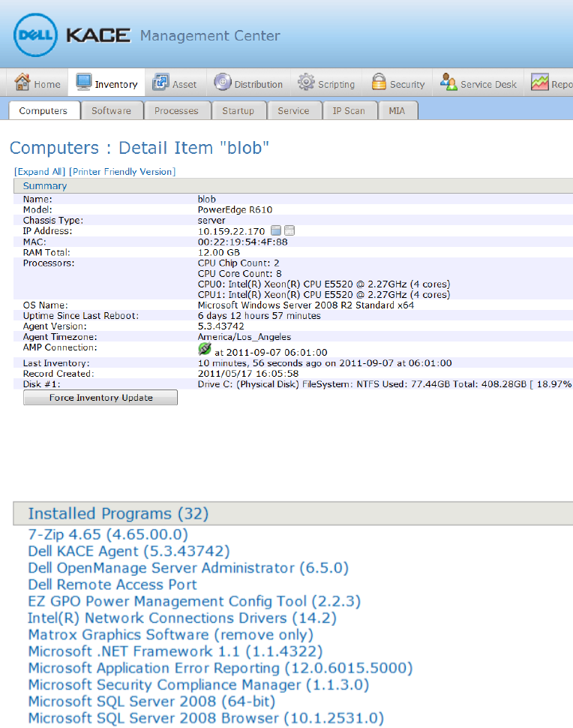
Task: Select the Last Inventory 10 minutes ago text
Action: [325, 363]
